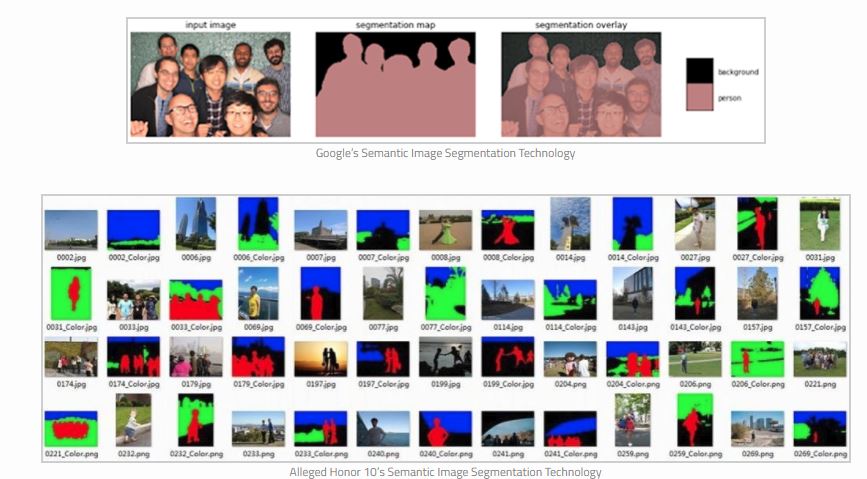This screenshot has width=867, height=479.
Task: Open the 0008_Color.jpg thumbnail
Action: coord(508,230)
